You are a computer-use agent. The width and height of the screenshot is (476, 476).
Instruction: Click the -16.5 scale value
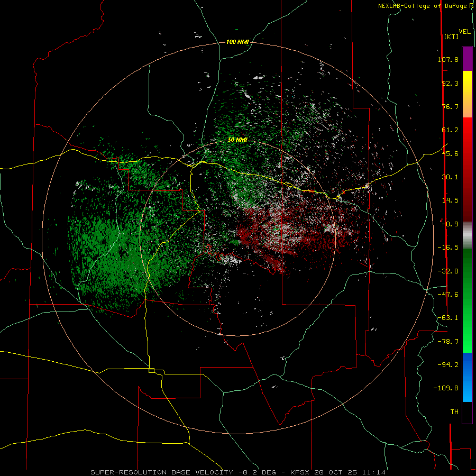coord(448,248)
